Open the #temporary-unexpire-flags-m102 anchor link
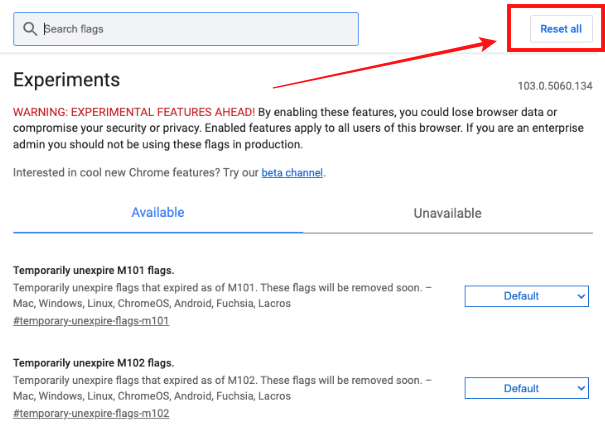Screen dimensions: 605x433 91,413
